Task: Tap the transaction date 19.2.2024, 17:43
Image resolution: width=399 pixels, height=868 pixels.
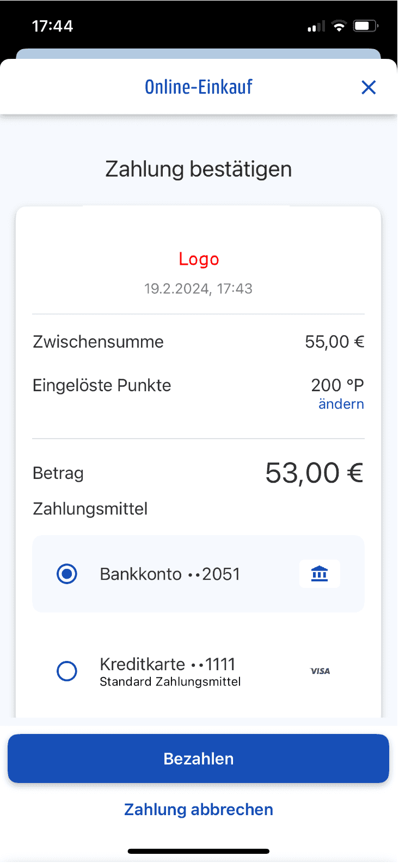Action: [199, 289]
